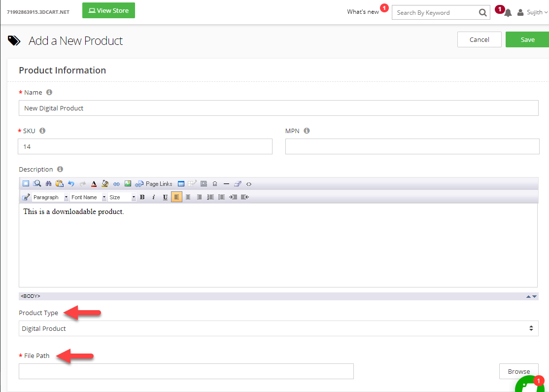Image resolution: width=549 pixels, height=392 pixels.
Task: Click the notification bell icon
Action: pyautogui.click(x=508, y=13)
